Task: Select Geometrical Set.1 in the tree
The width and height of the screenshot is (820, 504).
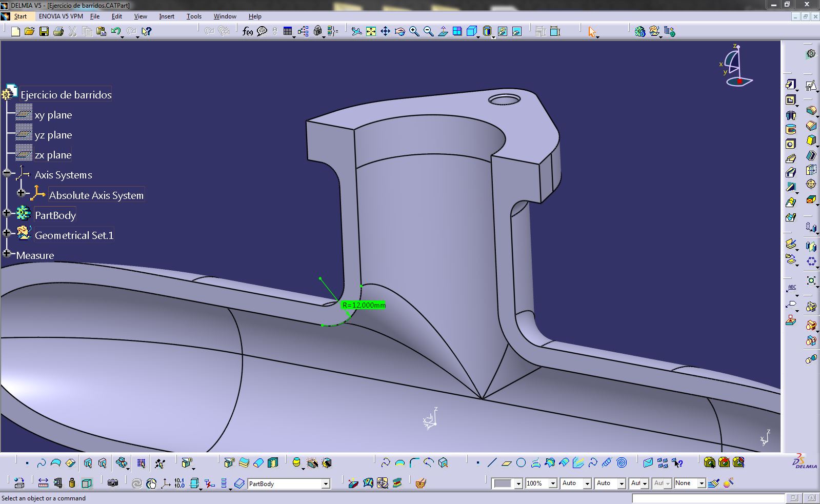Action: pyautogui.click(x=74, y=235)
